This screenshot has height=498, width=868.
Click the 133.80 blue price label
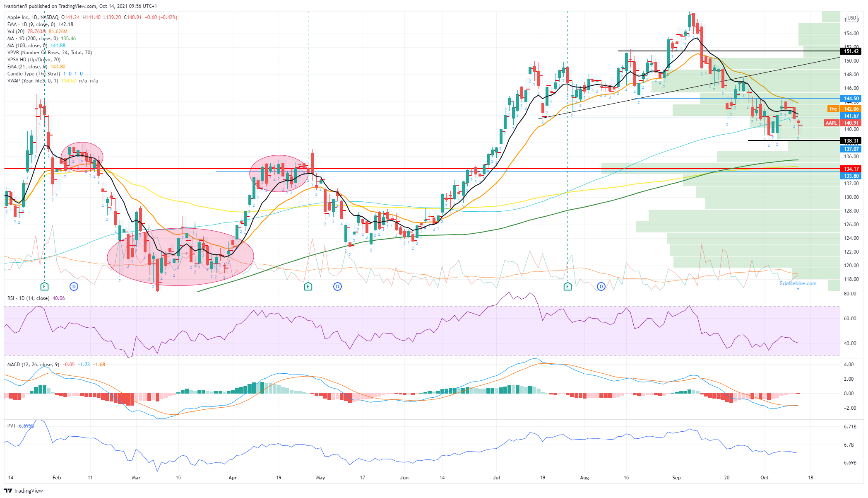point(850,176)
